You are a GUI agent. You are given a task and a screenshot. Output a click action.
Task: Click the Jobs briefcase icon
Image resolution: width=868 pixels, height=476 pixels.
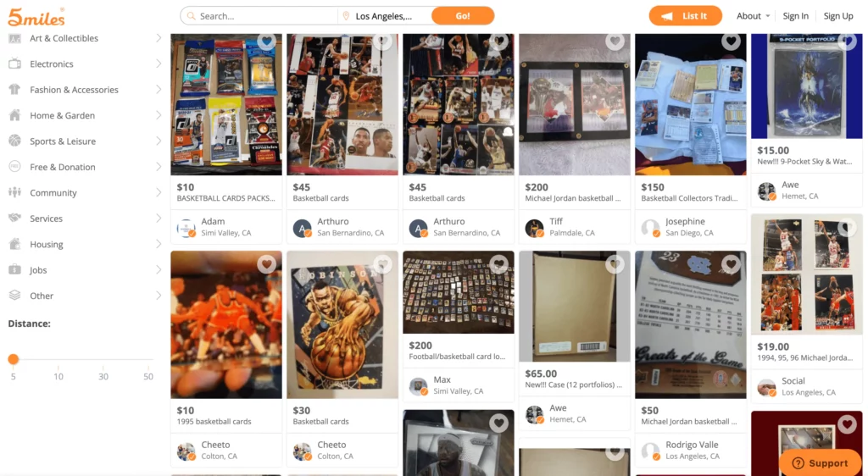coord(15,270)
